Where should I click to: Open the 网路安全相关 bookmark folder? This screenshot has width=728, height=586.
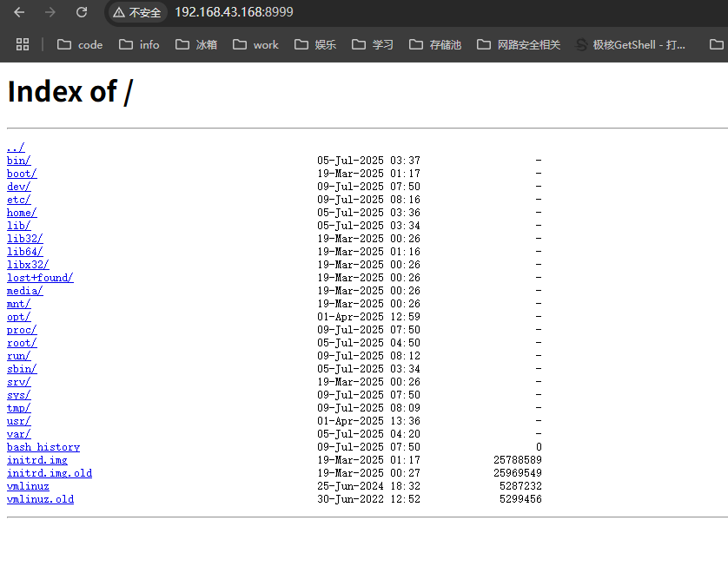[x=518, y=44]
